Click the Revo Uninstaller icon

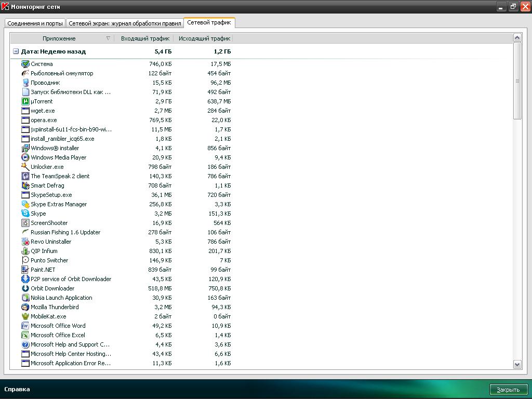click(25, 242)
